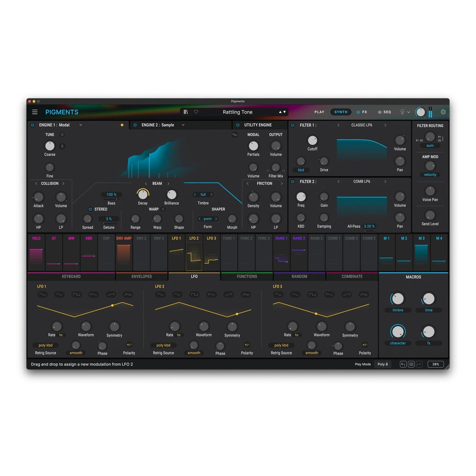Click the undo arrow in the bottom bar
Viewport: 476px width, 476px height.
pos(403,364)
